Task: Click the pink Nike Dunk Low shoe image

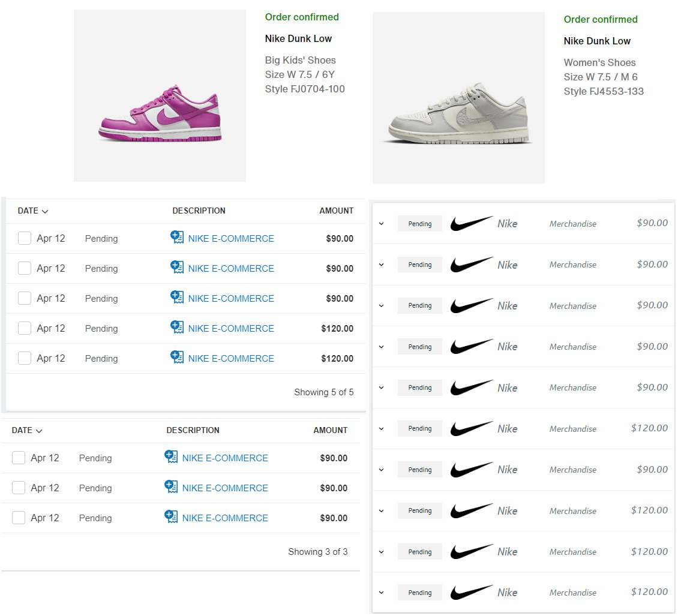Action: coord(160,95)
